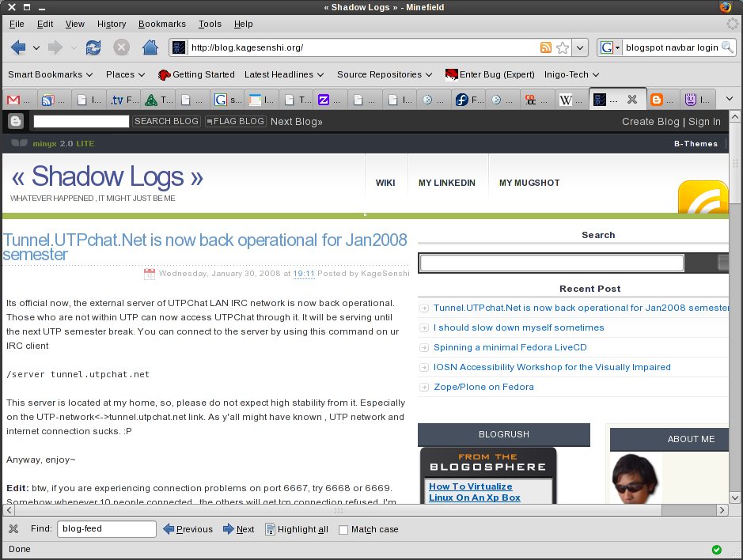Click the Getting Started bookmark
The image size is (743, 560).
pyautogui.click(x=196, y=74)
